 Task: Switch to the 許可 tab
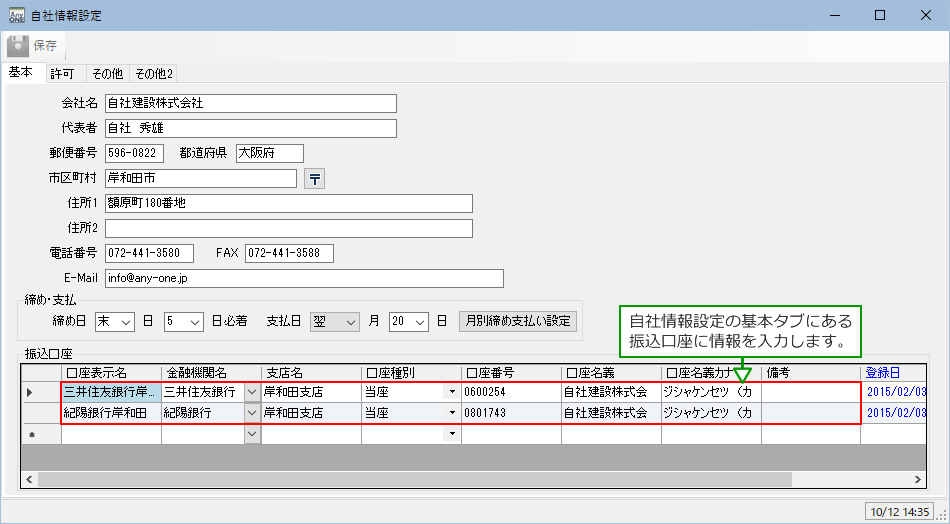[x=62, y=74]
